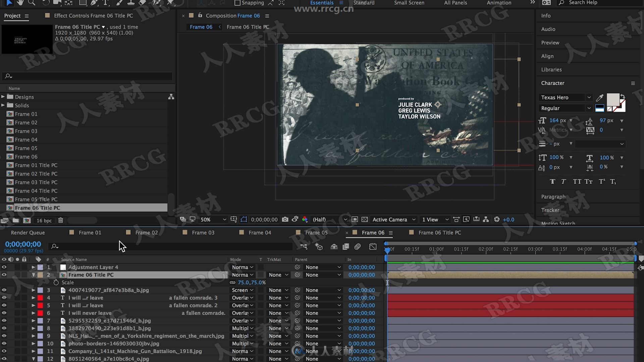
Task: Click the render queue tab icon
Action: click(28, 232)
